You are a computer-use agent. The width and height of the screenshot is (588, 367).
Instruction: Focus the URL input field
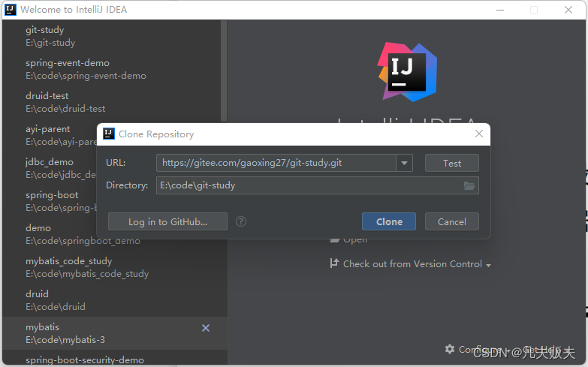[x=276, y=163]
